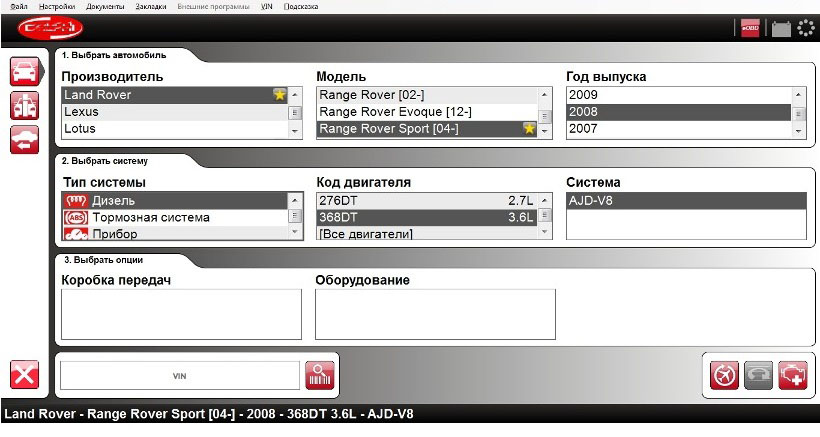820x437 pixels.
Task: Select year 2009
Action: coord(679,95)
